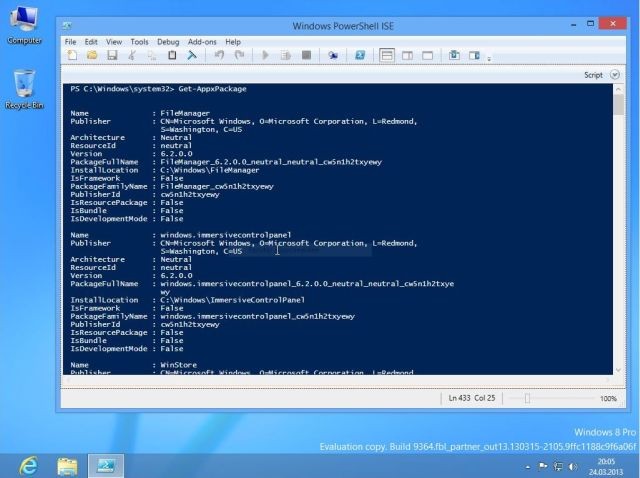Open a script with the folder icon
This screenshot has height=478, width=640.
tap(92, 55)
